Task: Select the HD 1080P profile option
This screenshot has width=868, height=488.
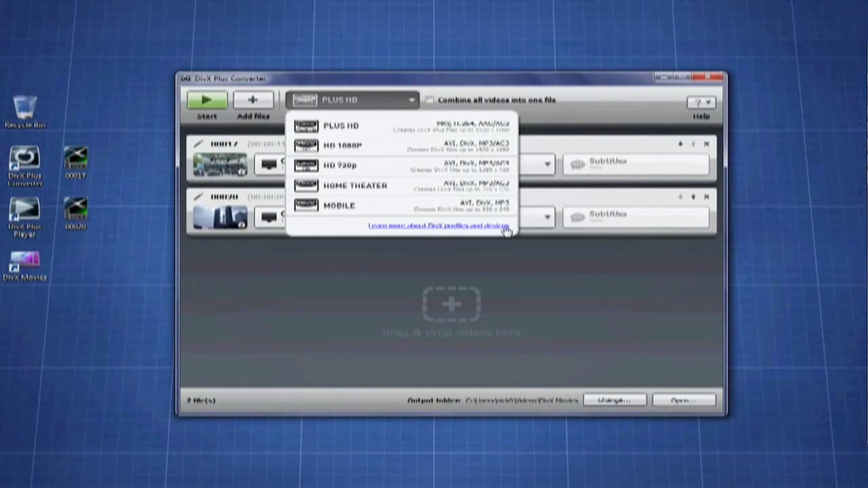Action: tap(402, 146)
